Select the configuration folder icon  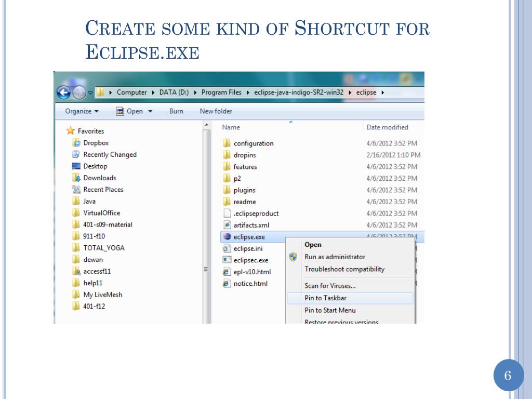(227, 143)
